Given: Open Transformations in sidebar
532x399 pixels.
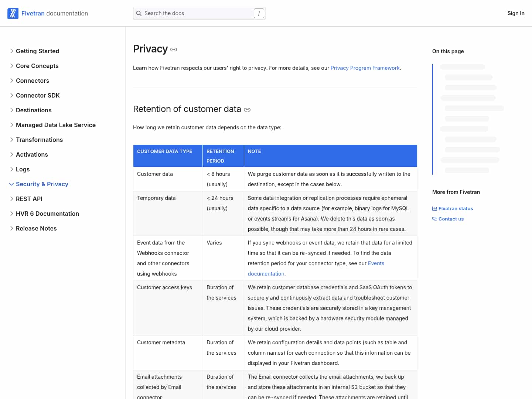Looking at the screenshot, I should [x=40, y=140].
